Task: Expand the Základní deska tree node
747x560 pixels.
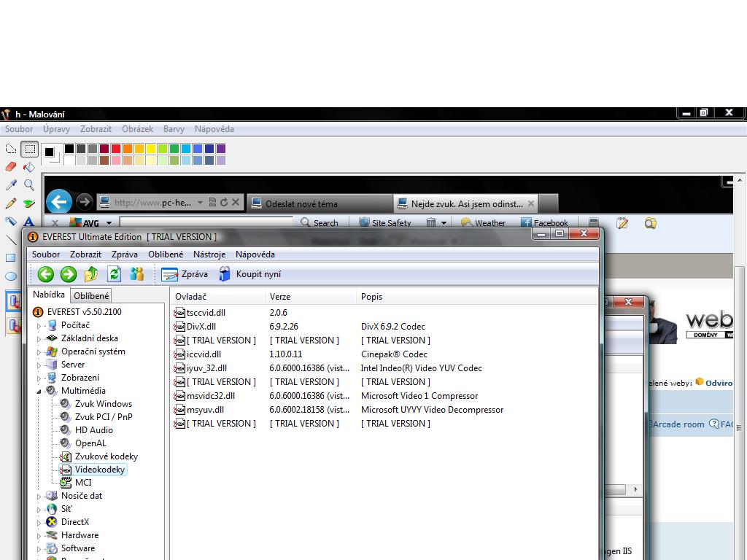Action: 39,339
